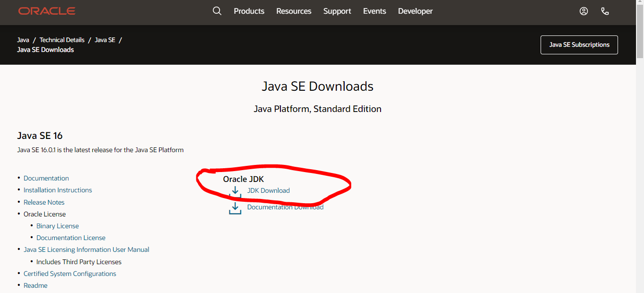Open the Certified System Configurations link

pos(69,273)
